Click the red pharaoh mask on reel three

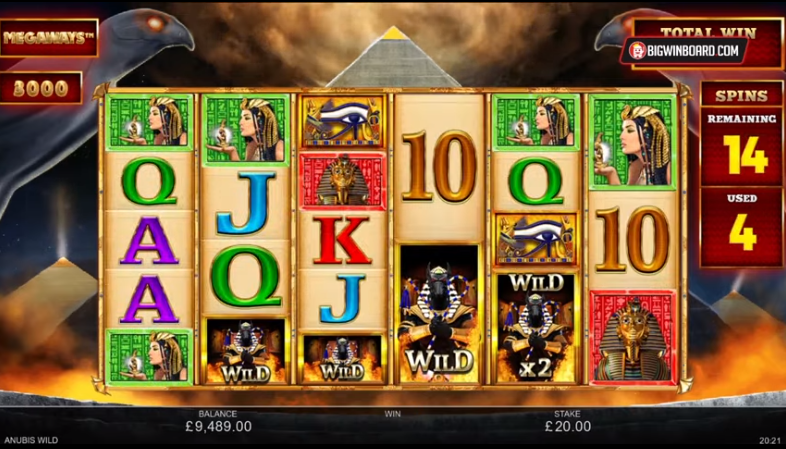pyautogui.click(x=342, y=181)
